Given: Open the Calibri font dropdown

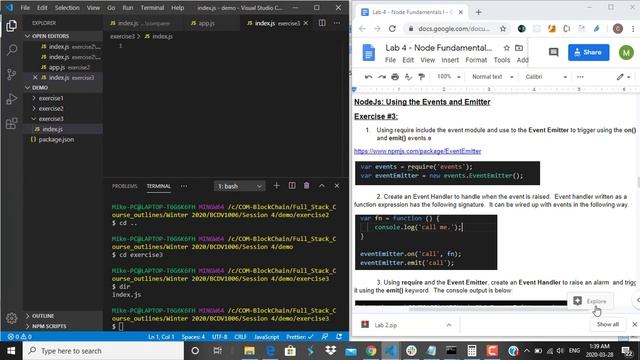Looking at the screenshot, I should [x=546, y=77].
